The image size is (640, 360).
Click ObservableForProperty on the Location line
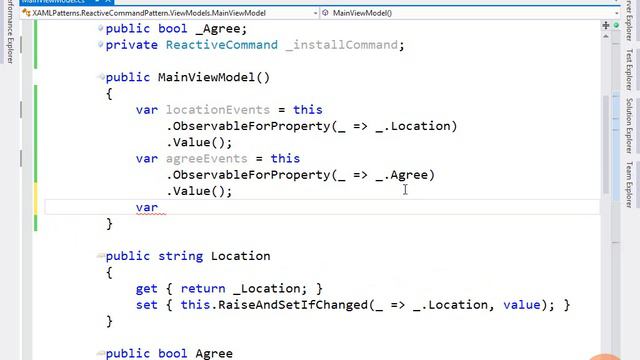click(x=251, y=126)
